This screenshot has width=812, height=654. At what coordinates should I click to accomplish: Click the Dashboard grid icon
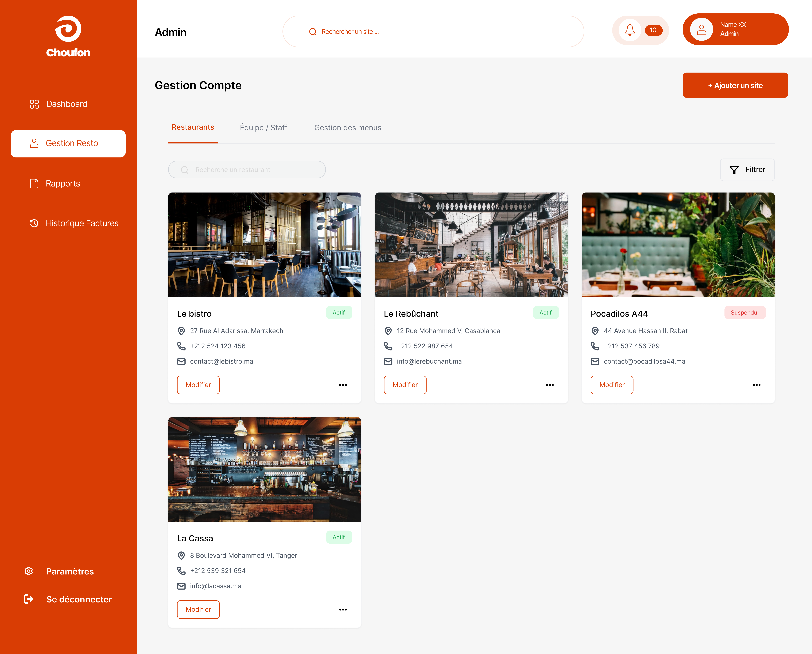34,104
